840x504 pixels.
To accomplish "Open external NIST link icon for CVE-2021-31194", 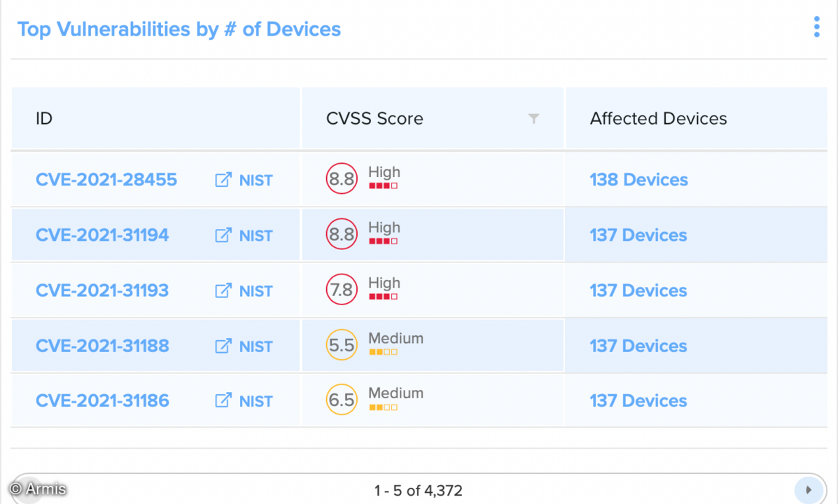I will point(223,235).
